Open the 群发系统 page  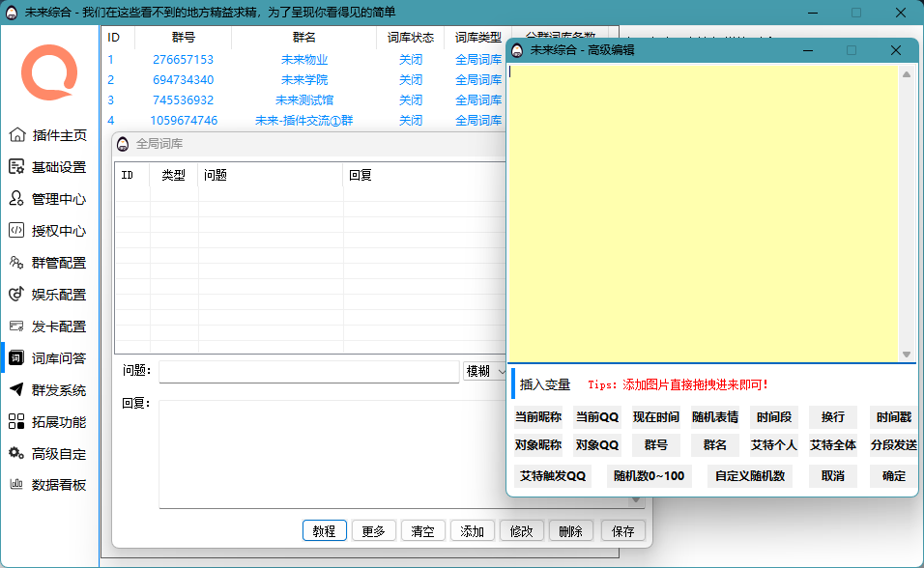pyautogui.click(x=49, y=389)
